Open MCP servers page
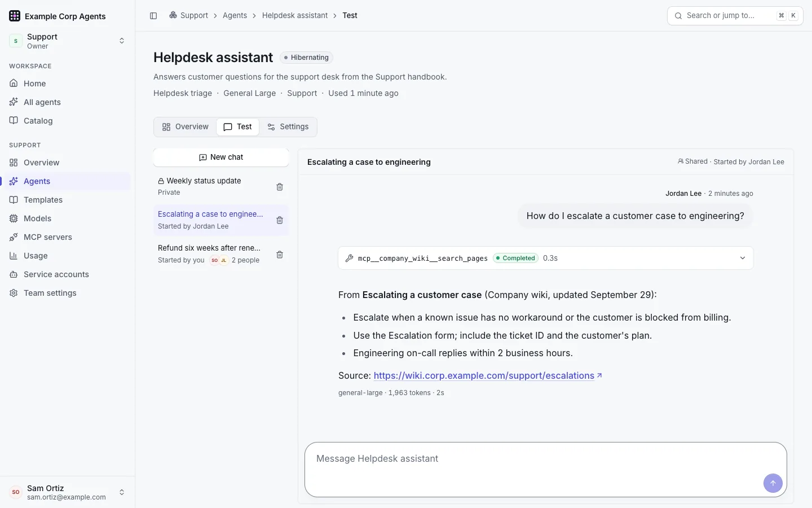Image resolution: width=812 pixels, height=508 pixels. (68, 237)
